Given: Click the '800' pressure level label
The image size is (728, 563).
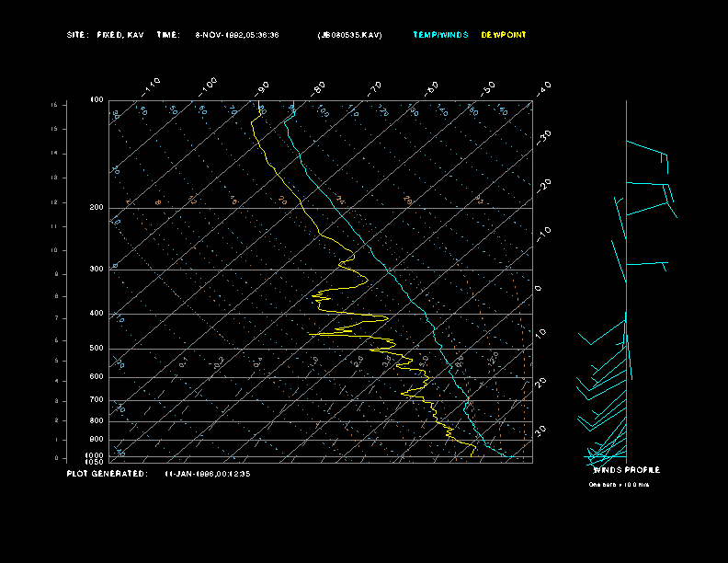Looking at the screenshot, I should pyautogui.click(x=97, y=420).
